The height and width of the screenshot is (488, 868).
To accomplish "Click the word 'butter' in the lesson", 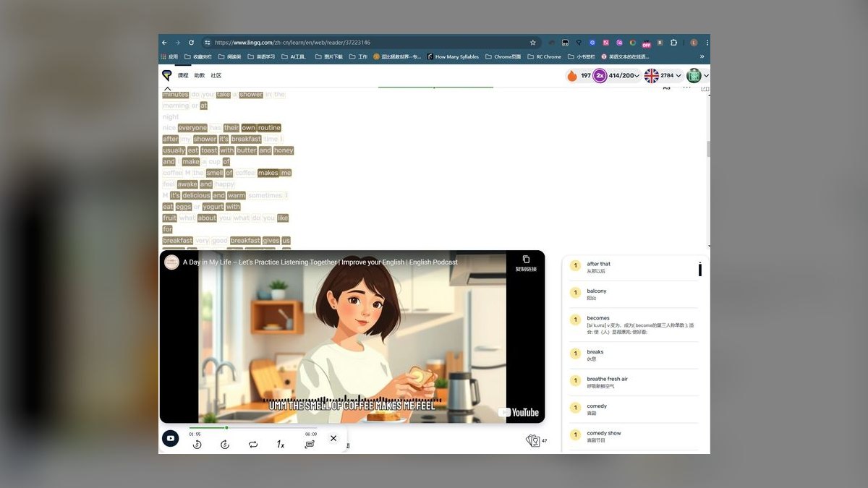I will coord(247,150).
